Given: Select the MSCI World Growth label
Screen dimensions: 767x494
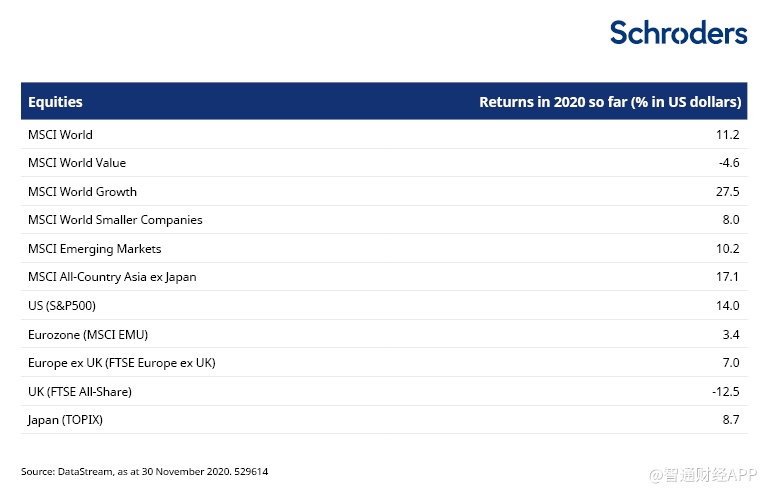Looking at the screenshot, I should pyautogui.click(x=82, y=192).
